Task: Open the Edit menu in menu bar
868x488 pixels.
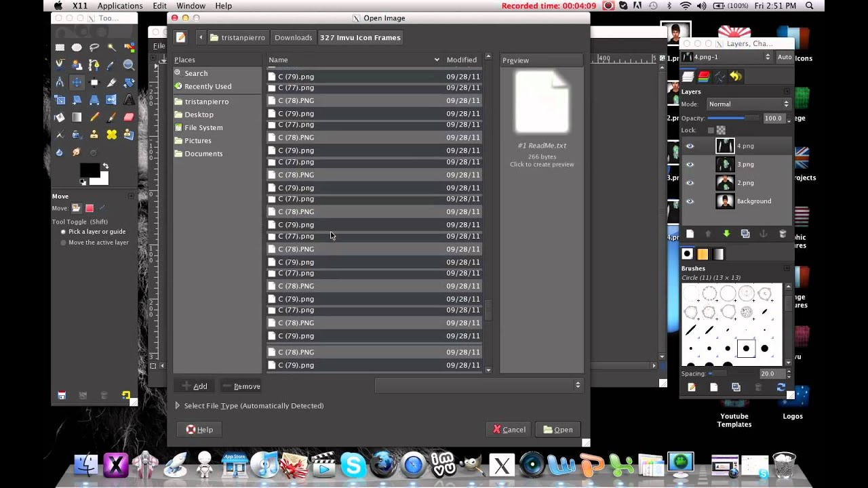Action: click(x=159, y=5)
